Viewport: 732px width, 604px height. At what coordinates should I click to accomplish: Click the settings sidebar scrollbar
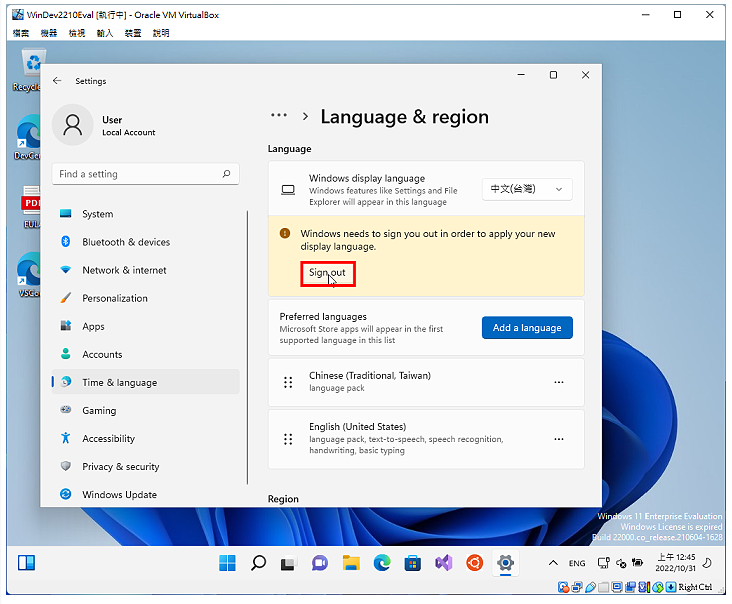(247, 347)
